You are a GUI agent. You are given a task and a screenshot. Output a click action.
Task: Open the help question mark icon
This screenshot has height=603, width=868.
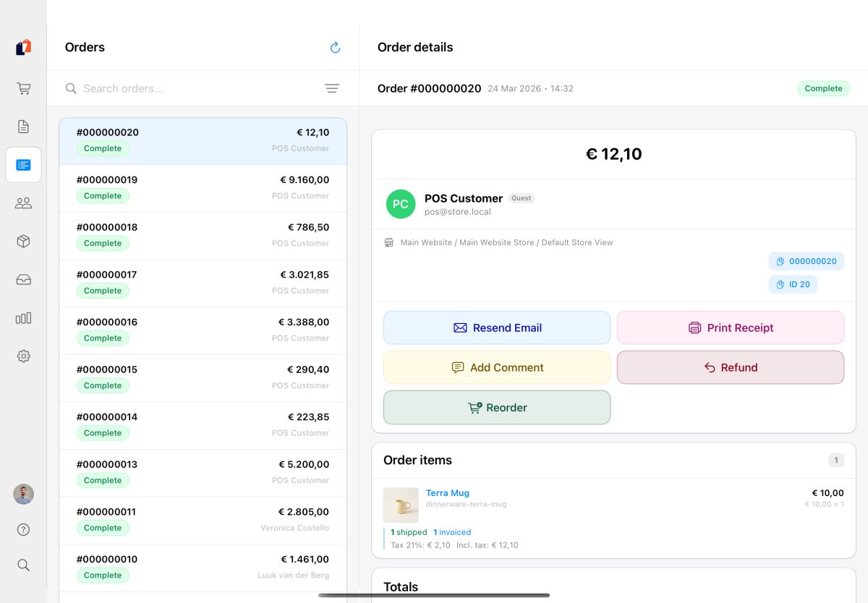(23, 529)
